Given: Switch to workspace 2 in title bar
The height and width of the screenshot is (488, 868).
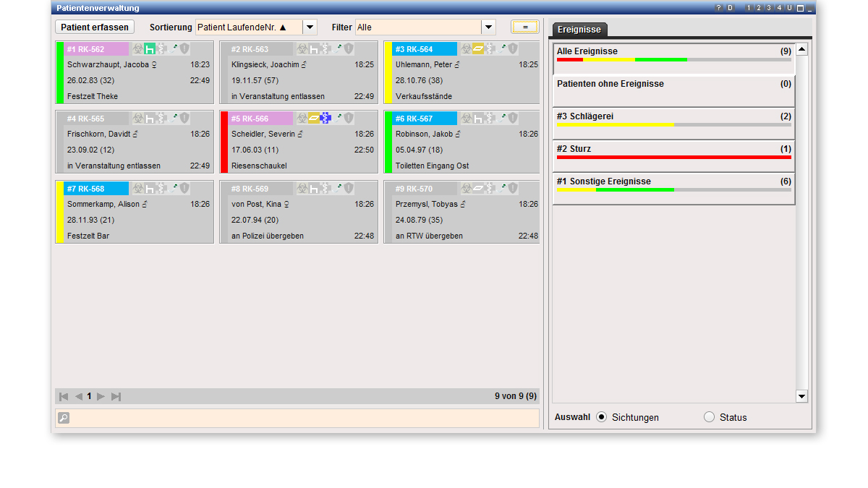Looking at the screenshot, I should click(x=759, y=8).
